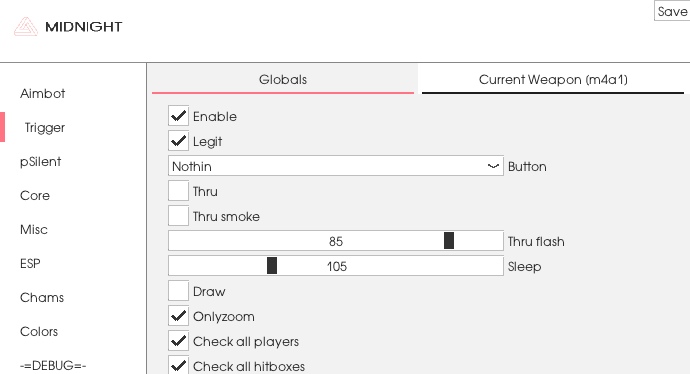Click the Thru flash slider handle

click(449, 241)
